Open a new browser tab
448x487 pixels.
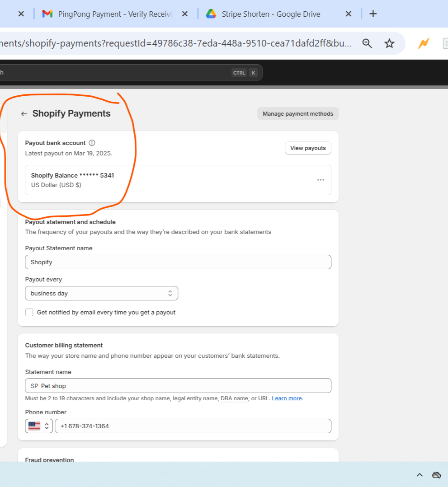pos(373,14)
